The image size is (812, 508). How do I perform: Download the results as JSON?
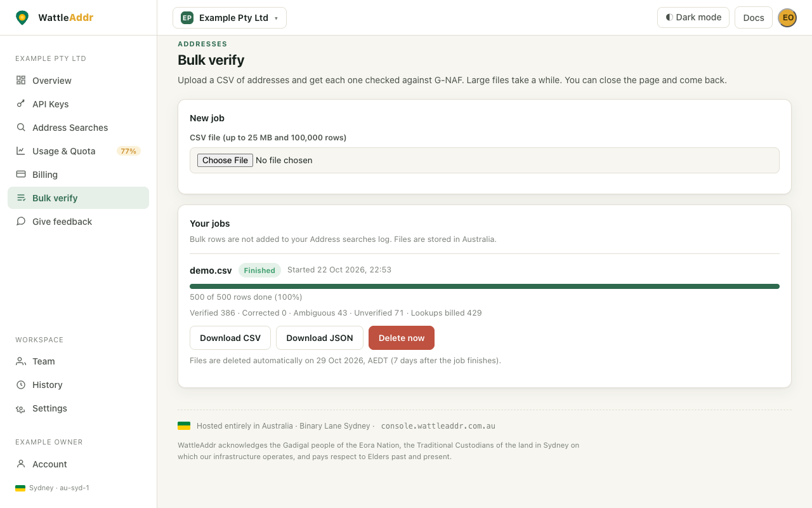click(320, 338)
